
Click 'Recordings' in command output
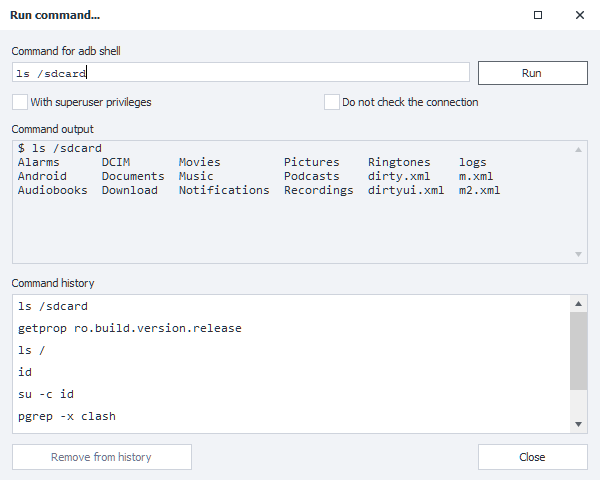(319, 190)
